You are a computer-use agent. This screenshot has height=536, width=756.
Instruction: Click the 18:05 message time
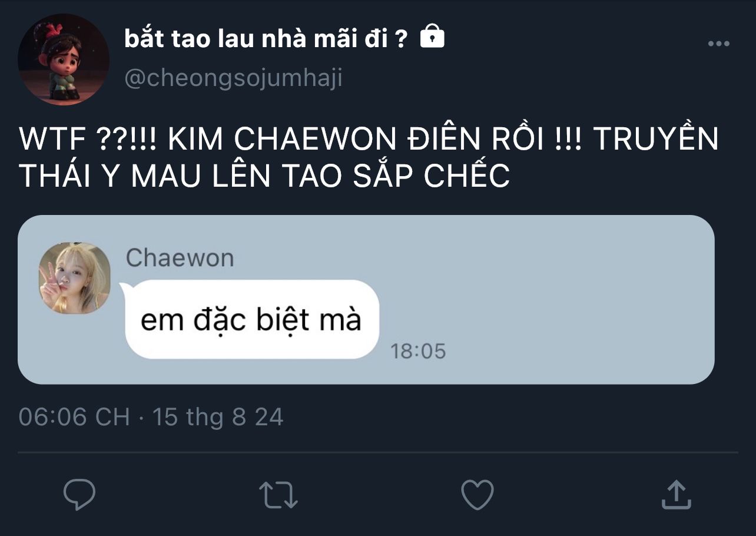pos(418,352)
